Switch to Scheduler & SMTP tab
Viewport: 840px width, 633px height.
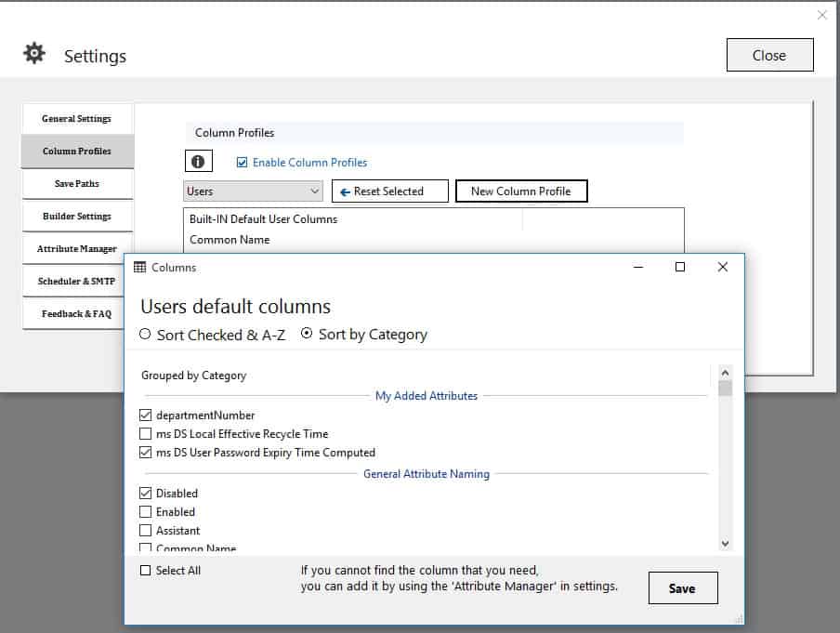pyautogui.click(x=74, y=282)
